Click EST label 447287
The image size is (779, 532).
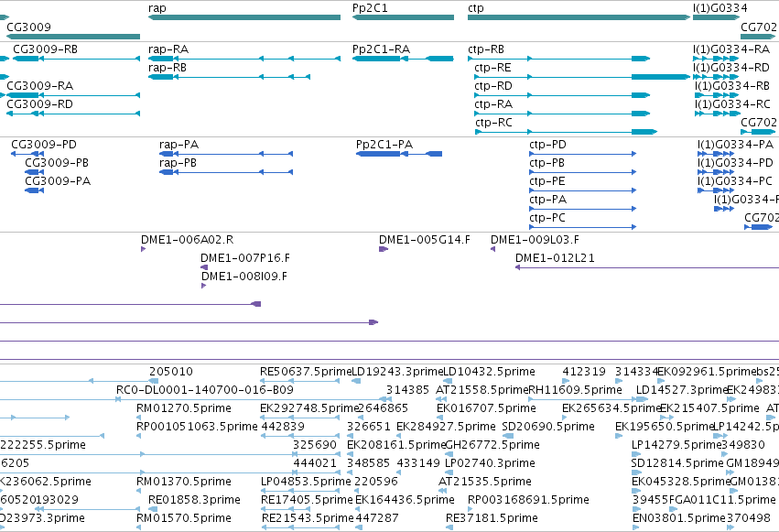point(377,518)
